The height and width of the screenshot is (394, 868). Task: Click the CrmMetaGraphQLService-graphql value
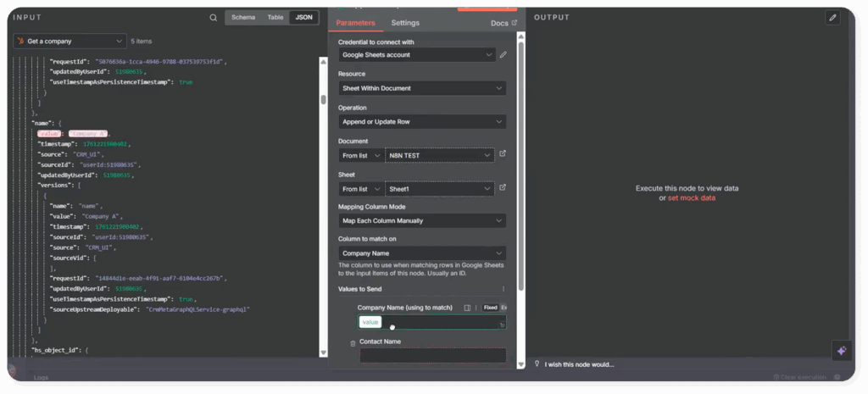[x=198, y=309]
